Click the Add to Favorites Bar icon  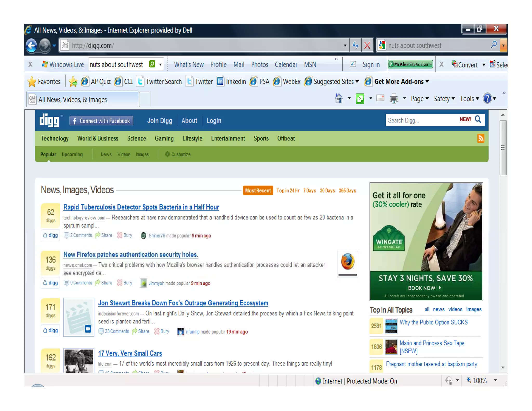[x=73, y=82]
